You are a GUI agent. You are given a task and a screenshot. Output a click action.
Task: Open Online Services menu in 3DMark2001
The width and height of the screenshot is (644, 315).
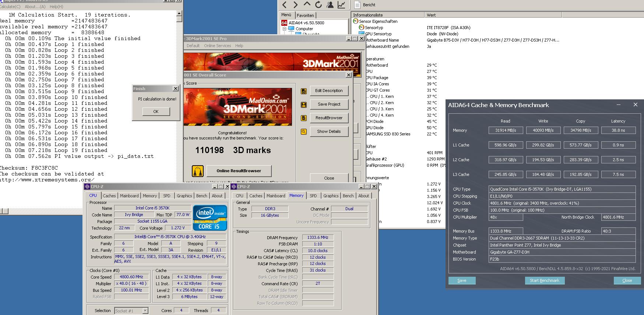click(217, 46)
